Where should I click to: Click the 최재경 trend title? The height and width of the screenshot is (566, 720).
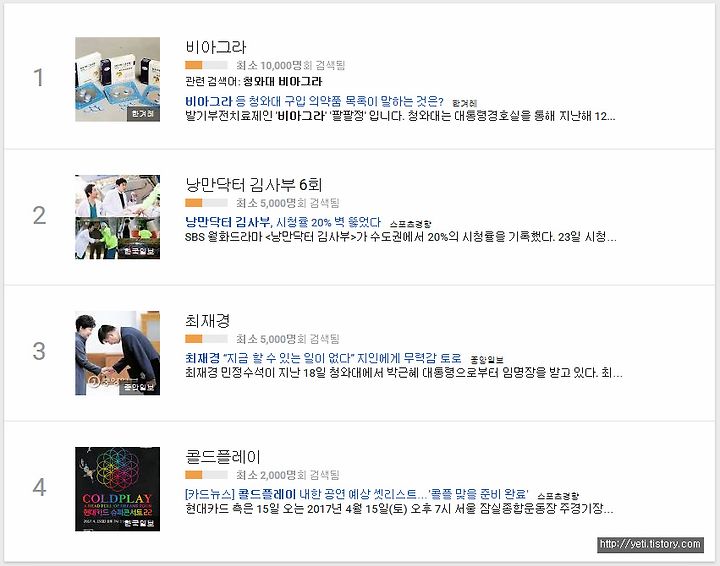tap(208, 320)
